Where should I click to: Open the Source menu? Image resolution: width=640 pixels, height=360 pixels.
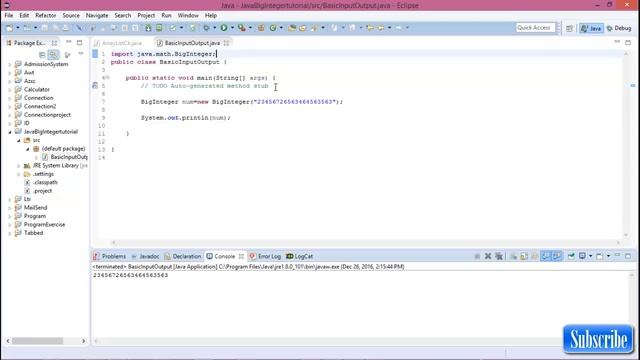coord(71,16)
